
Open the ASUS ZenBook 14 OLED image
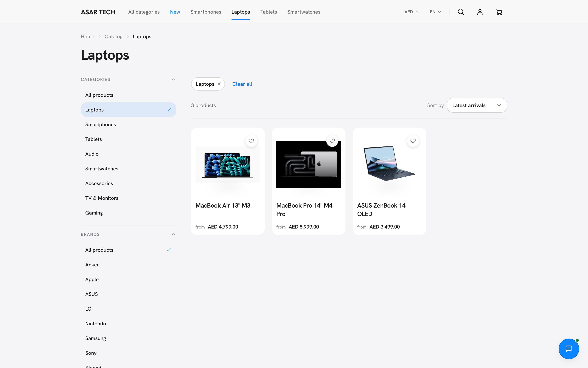(x=390, y=163)
